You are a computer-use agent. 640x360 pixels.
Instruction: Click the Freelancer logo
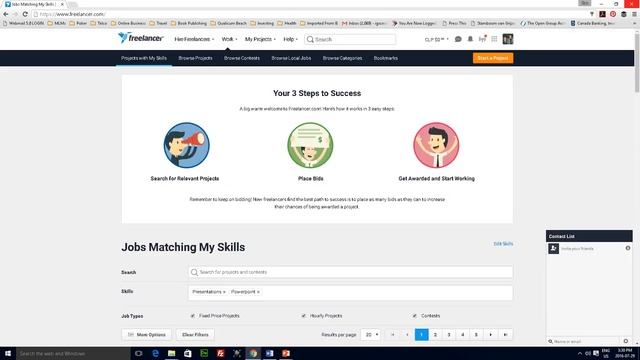click(x=141, y=38)
